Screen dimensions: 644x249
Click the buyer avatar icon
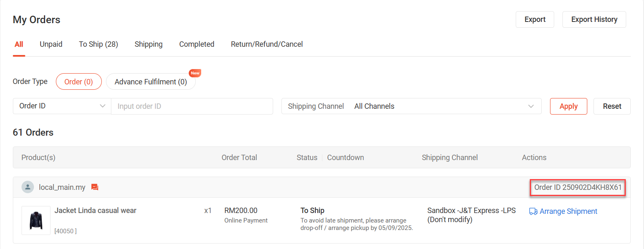click(28, 187)
